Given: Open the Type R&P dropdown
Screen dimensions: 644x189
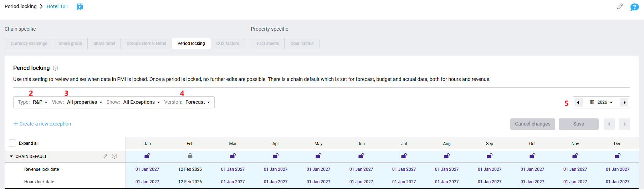Looking at the screenshot, I should pyautogui.click(x=40, y=102).
